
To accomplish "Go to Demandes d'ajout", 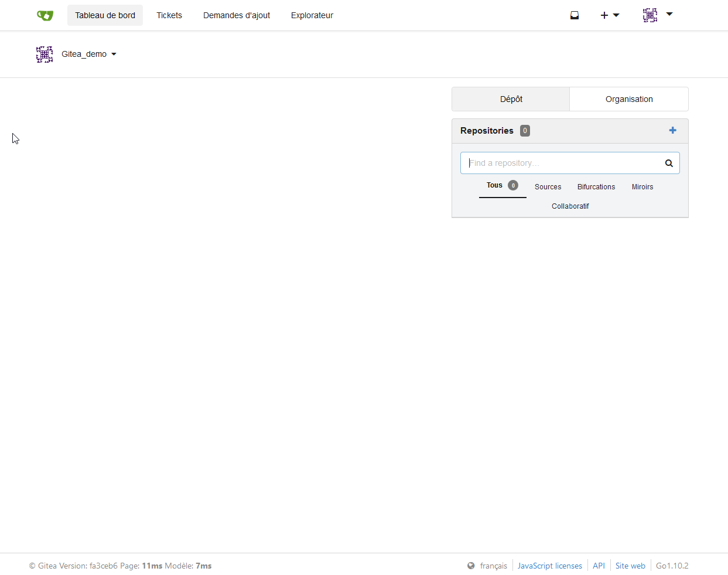I will (237, 15).
